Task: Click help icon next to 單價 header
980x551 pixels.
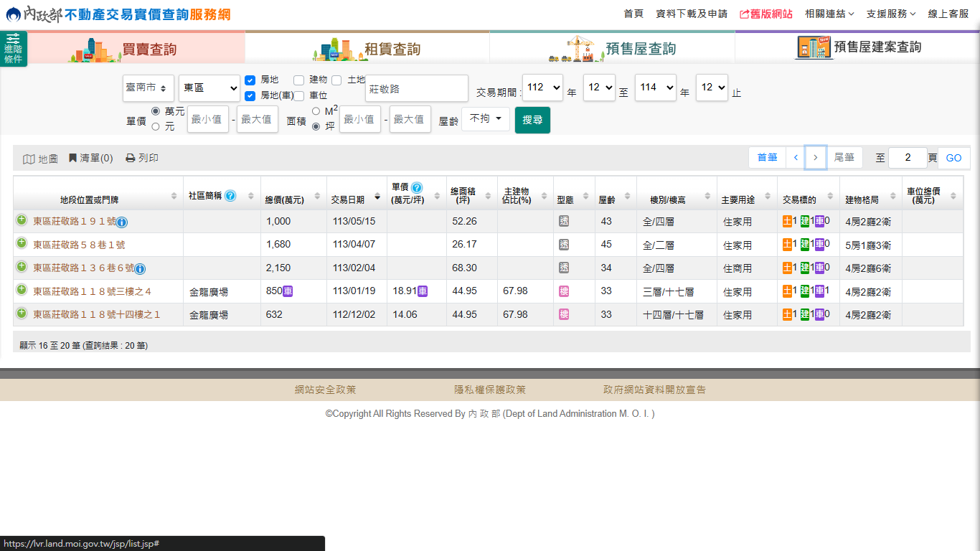Action: (x=417, y=187)
